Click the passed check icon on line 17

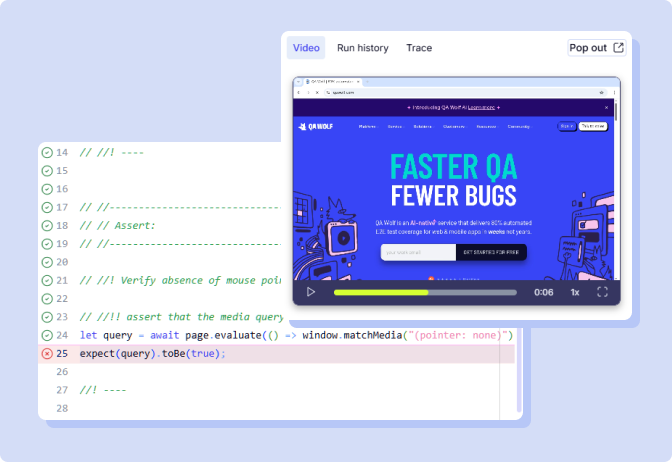(47, 207)
